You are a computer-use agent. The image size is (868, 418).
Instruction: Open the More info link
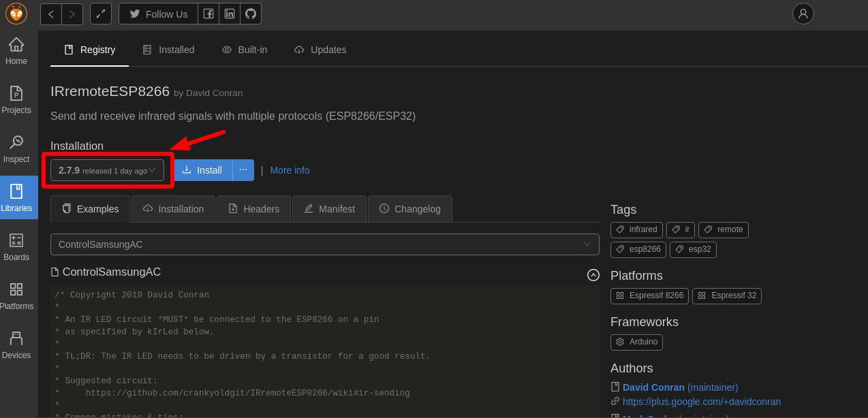click(x=290, y=170)
